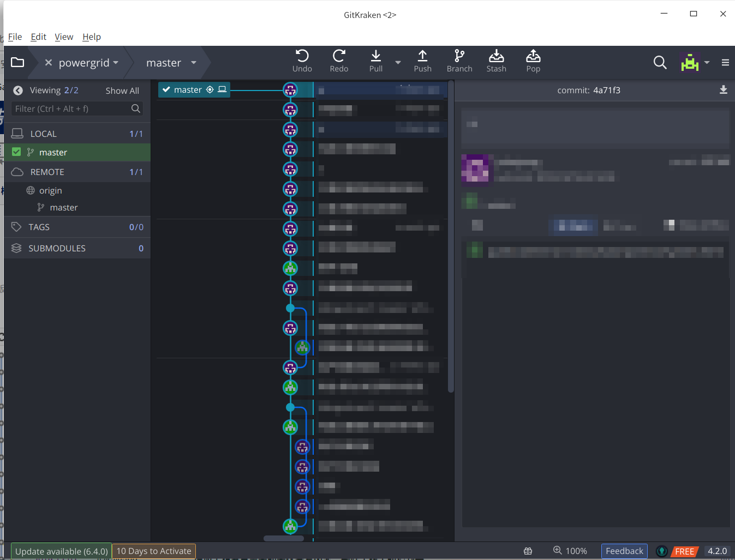The width and height of the screenshot is (735, 560).
Task: Push commits with the Push icon
Action: click(x=422, y=56)
